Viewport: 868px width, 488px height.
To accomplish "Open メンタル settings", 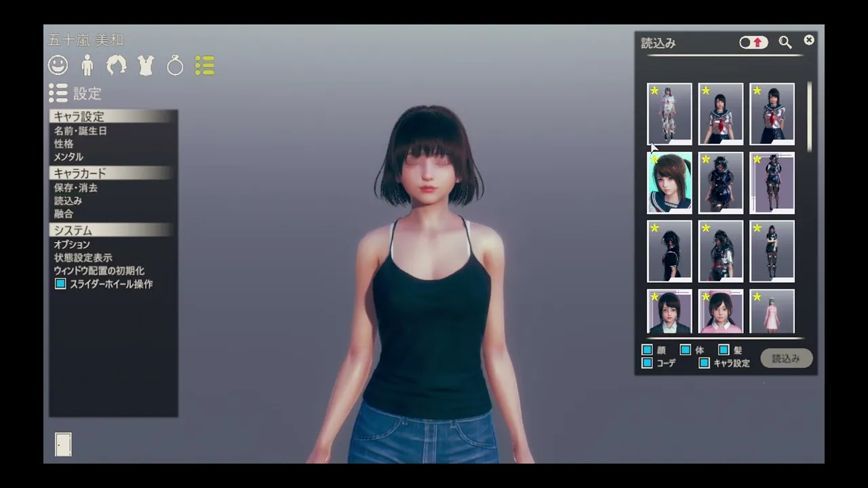I will click(68, 157).
